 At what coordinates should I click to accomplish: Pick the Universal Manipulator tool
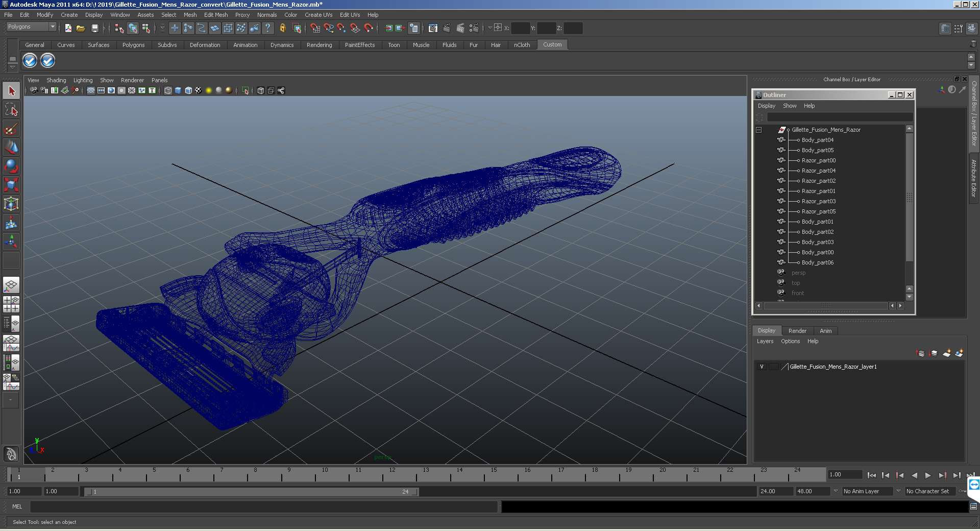coord(11,204)
